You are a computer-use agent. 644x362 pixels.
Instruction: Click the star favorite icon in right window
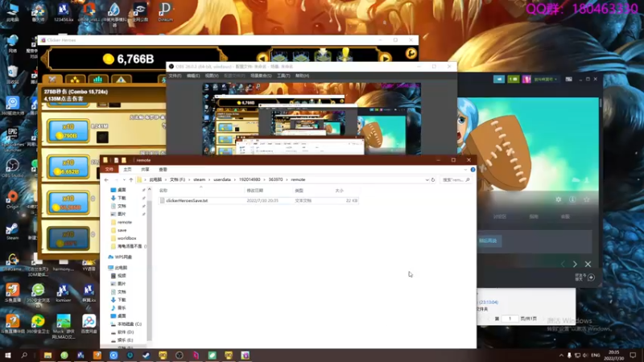587,200
